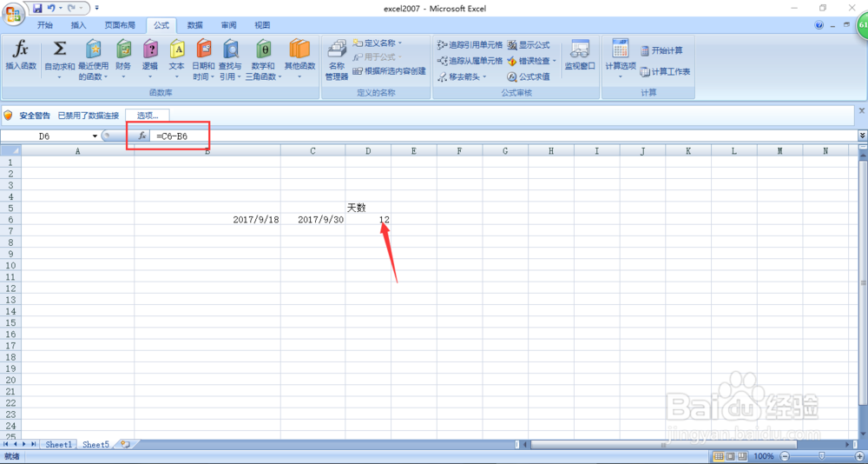Open the Name Manager (名称管理器)

(337, 61)
